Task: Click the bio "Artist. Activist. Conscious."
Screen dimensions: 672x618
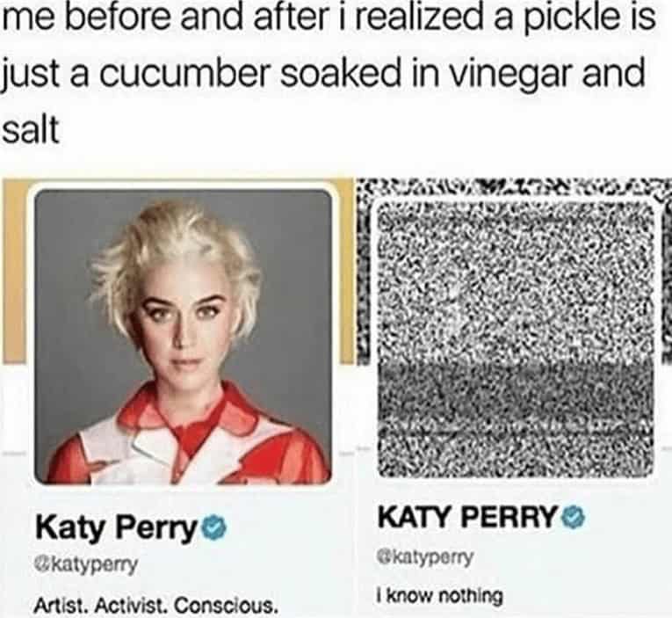Action: (x=155, y=606)
